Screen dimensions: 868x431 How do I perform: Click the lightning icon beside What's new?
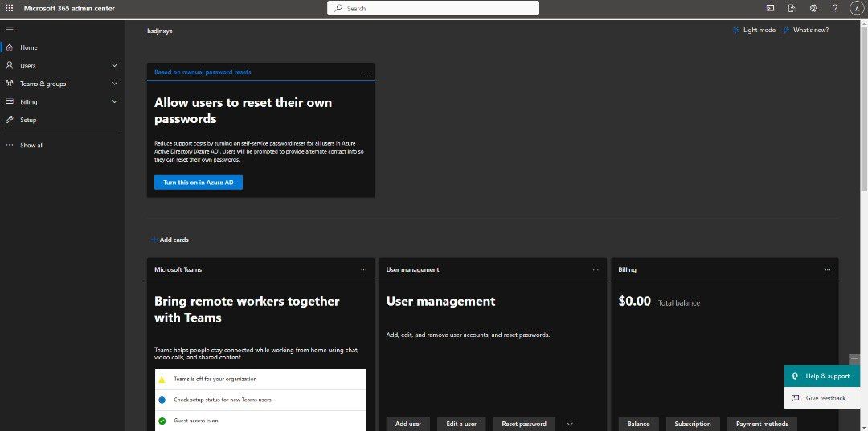tap(786, 30)
